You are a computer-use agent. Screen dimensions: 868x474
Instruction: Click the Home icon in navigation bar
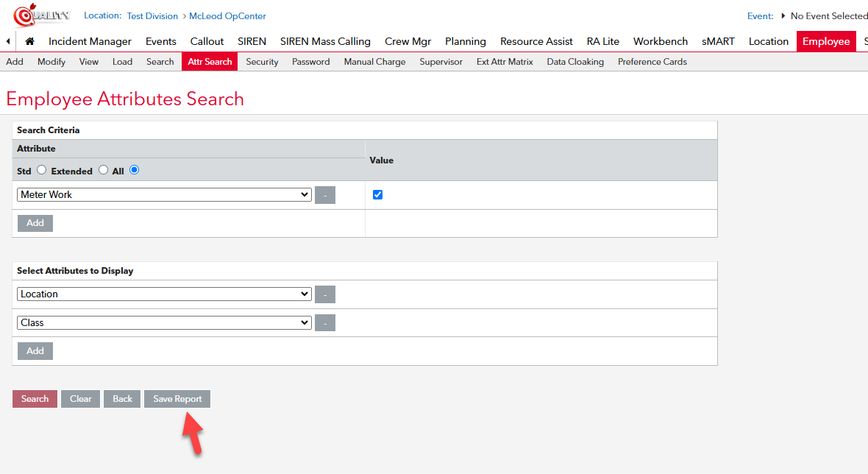coord(29,42)
